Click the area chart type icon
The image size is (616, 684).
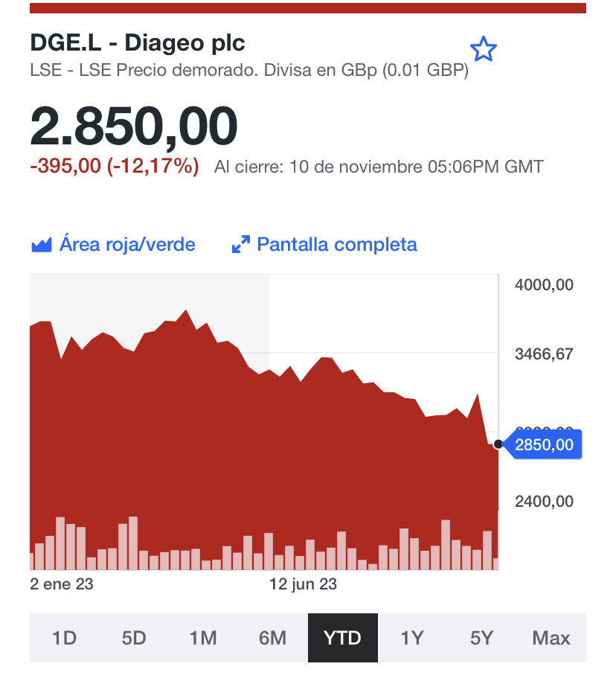[41, 245]
